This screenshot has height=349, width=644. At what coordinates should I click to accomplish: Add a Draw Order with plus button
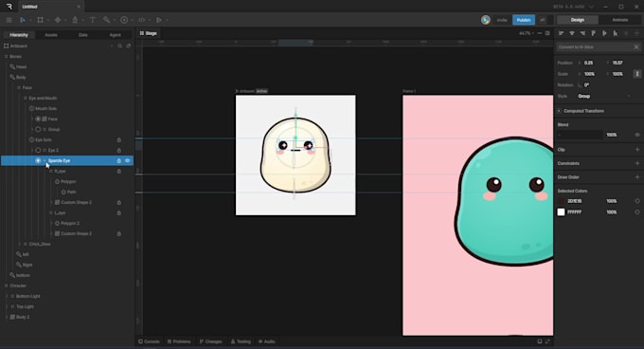[637, 177]
